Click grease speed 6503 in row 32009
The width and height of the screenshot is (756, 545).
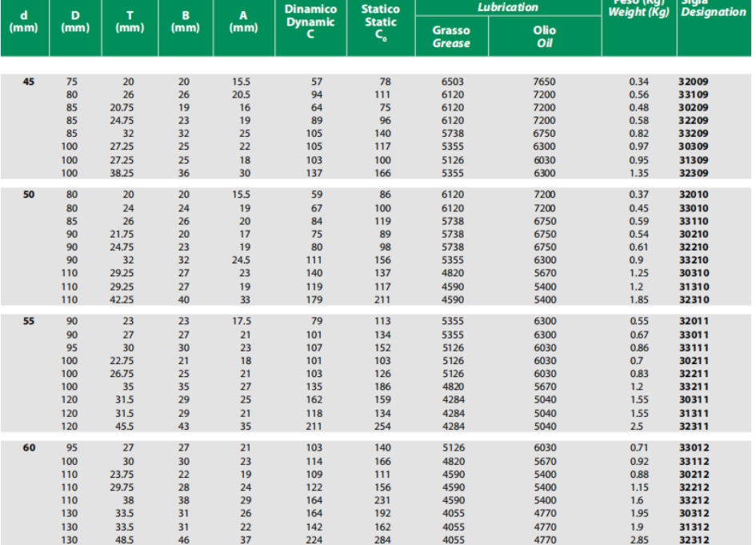click(452, 82)
